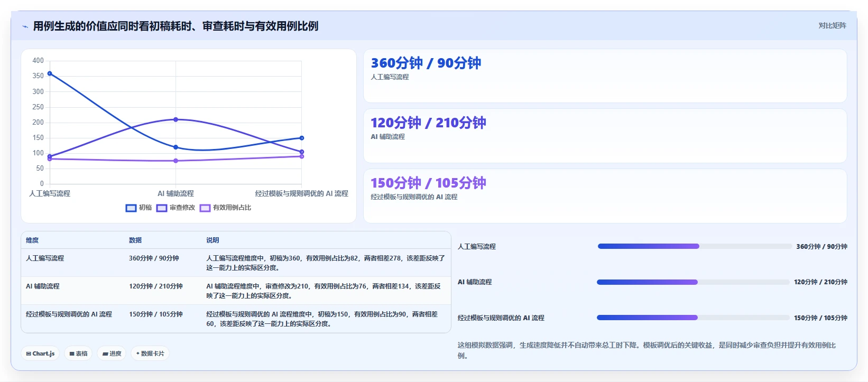Click the description mentioning 两者相差278
This screenshot has width=868, height=382.
click(x=326, y=263)
